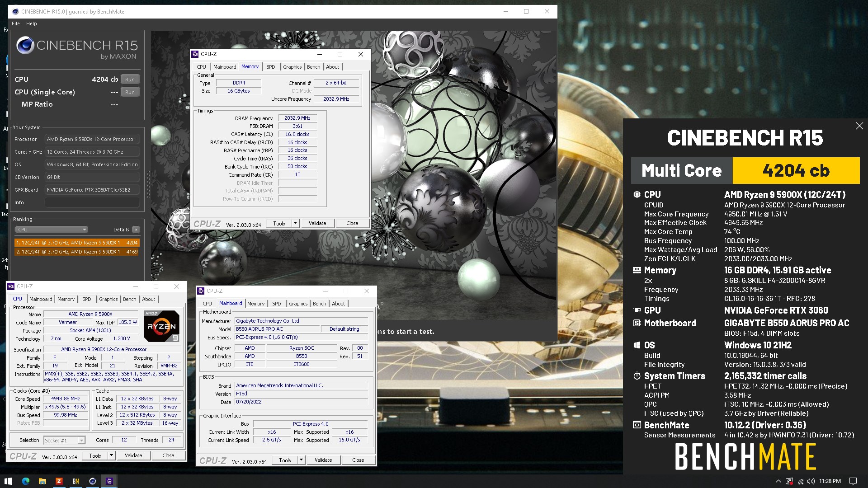Run the CPU (Single Core) test
Screen dimensions: 868x488
(130, 92)
